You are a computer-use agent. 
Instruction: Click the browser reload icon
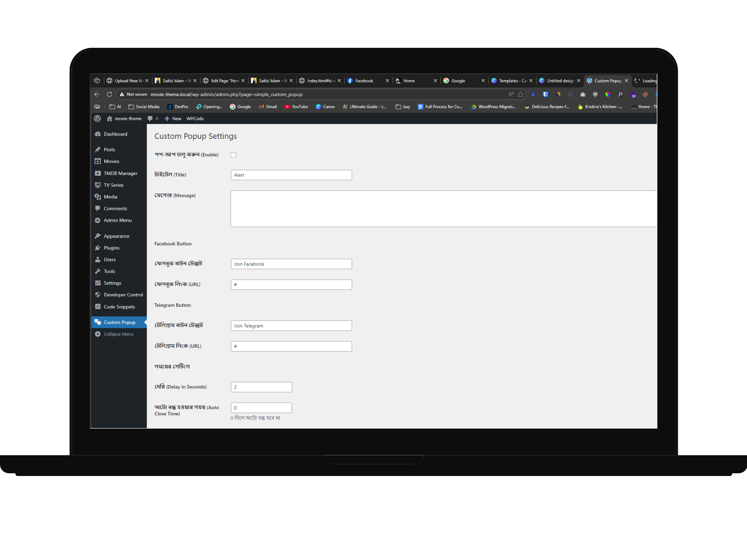pyautogui.click(x=109, y=94)
